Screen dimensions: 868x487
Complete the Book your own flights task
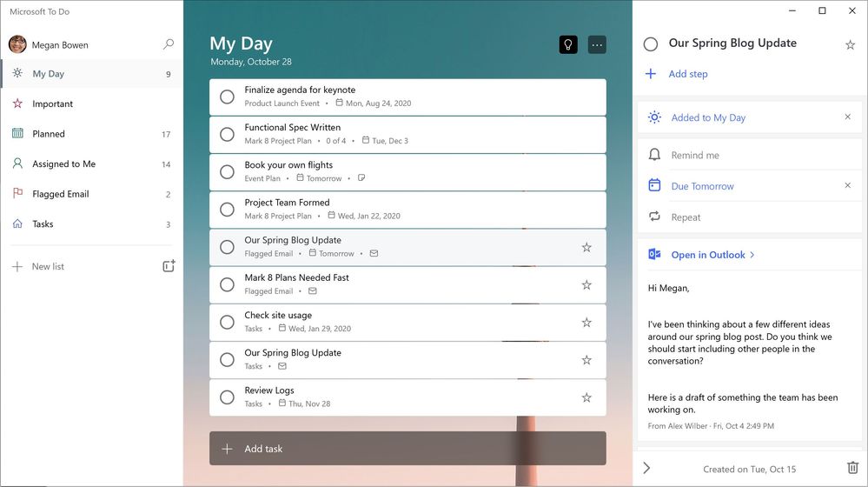point(227,171)
